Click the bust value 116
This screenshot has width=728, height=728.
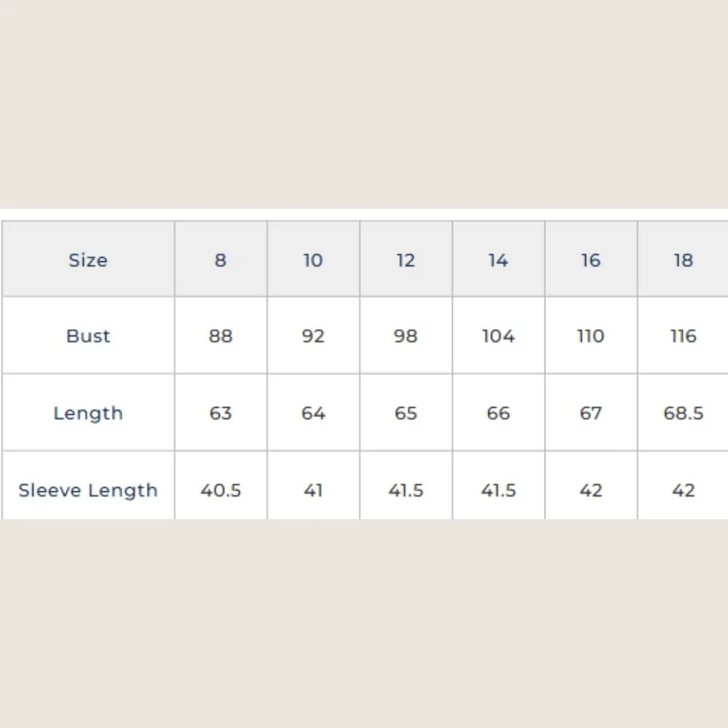pyautogui.click(x=683, y=335)
